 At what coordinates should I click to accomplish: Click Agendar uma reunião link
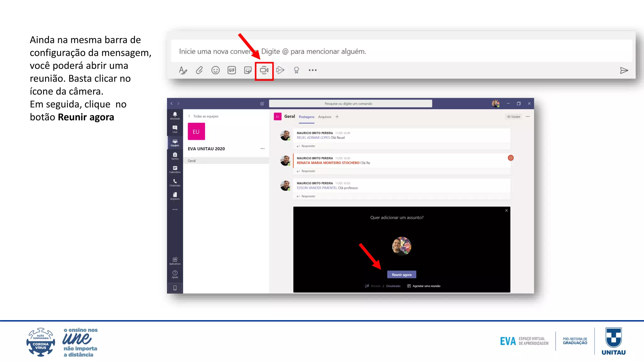click(426, 286)
